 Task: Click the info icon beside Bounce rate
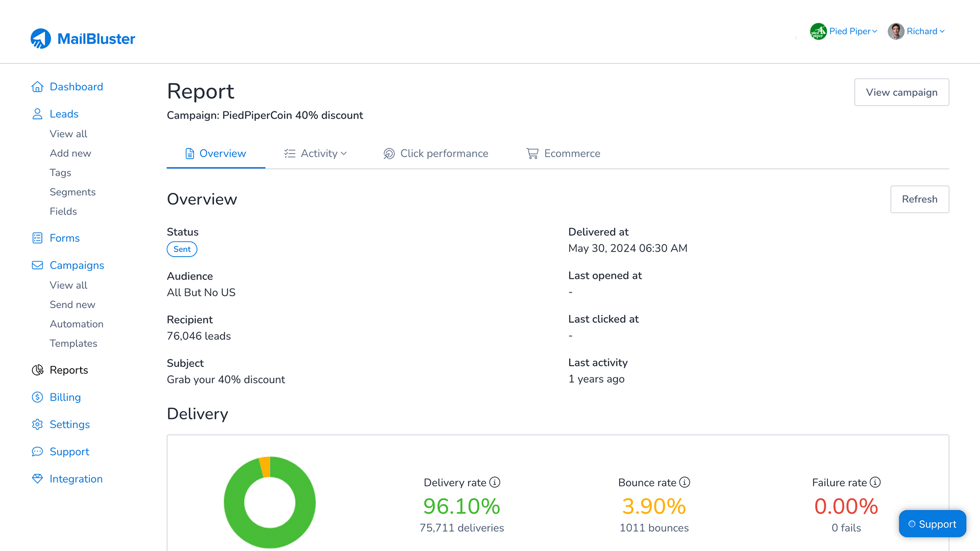(684, 482)
